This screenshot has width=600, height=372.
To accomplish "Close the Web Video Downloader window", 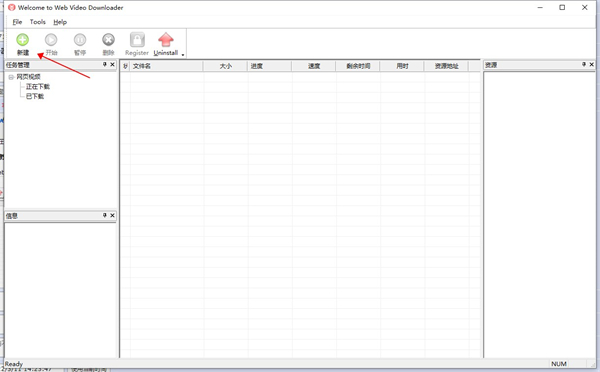I will point(584,7).
